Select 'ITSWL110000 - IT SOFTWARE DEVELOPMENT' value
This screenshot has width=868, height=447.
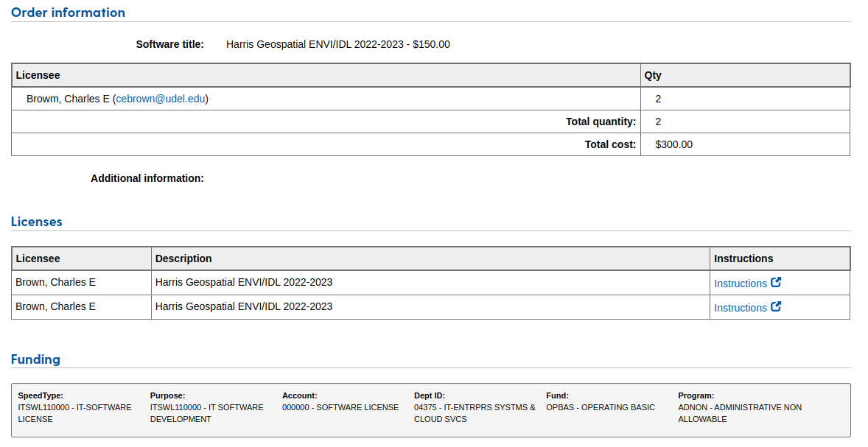[x=206, y=413]
